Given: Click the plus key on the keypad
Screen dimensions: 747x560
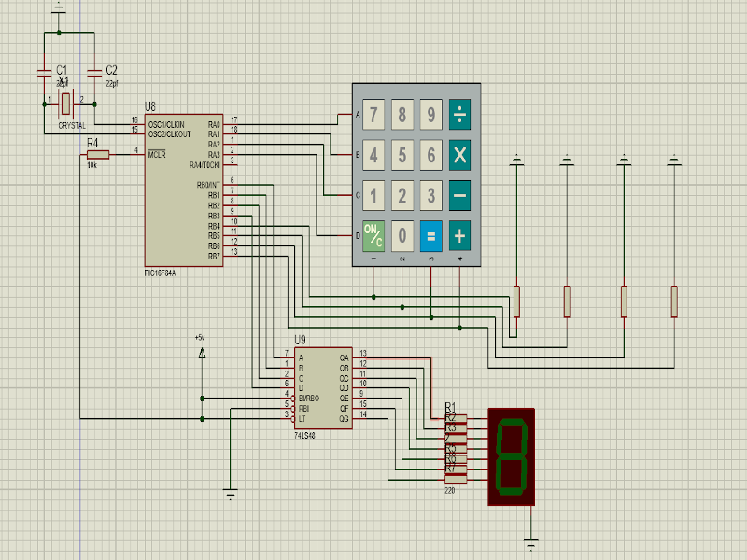Looking at the screenshot, I should click(x=459, y=236).
